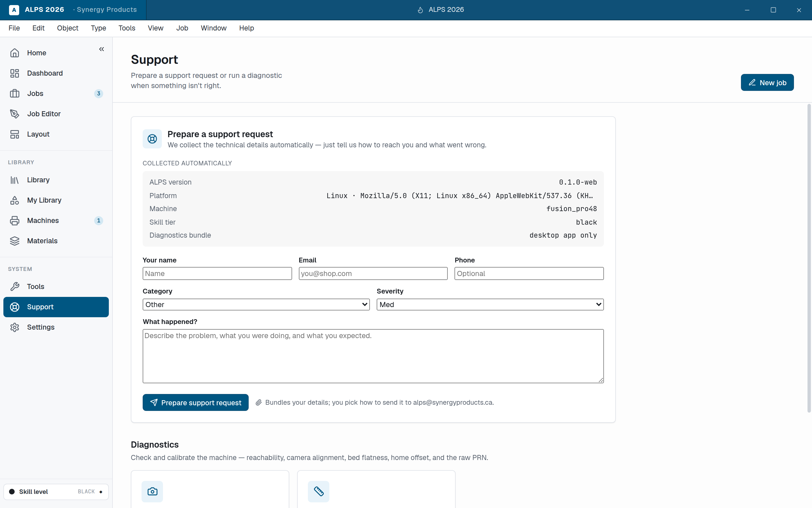This screenshot has height=508, width=812.
Task: Click the Machines count badge 1
Action: point(98,221)
